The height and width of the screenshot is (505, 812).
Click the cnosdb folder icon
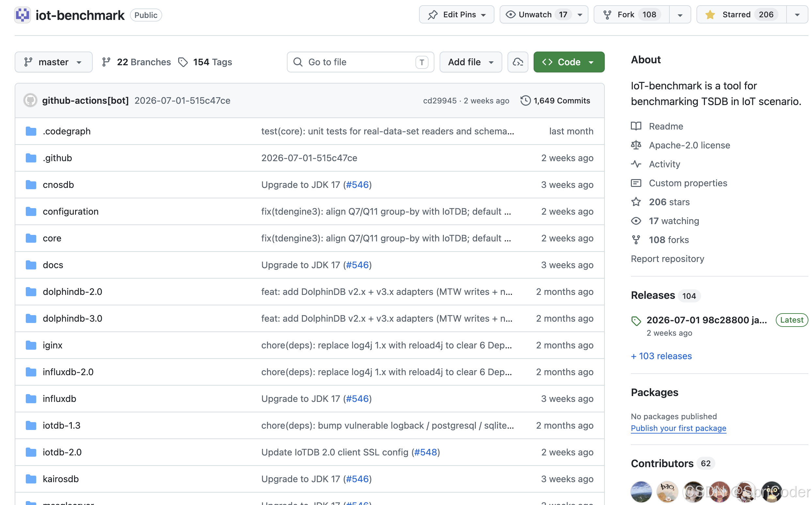pos(31,185)
